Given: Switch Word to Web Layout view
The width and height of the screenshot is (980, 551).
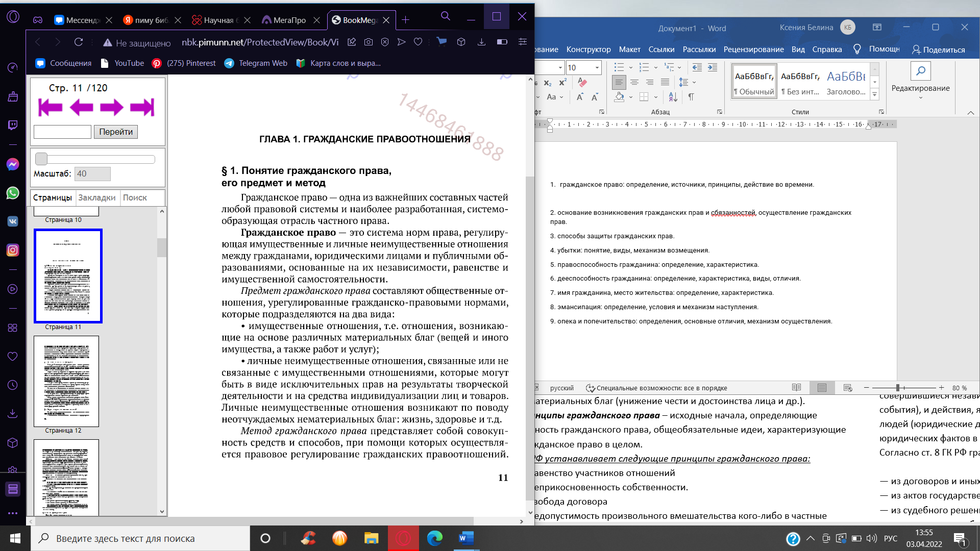Looking at the screenshot, I should pyautogui.click(x=848, y=388).
